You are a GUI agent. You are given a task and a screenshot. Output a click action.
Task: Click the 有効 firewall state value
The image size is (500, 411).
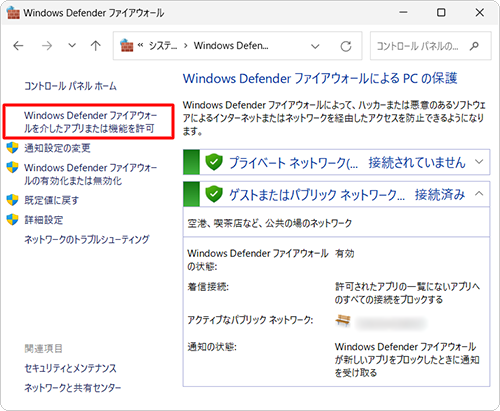coord(345,254)
